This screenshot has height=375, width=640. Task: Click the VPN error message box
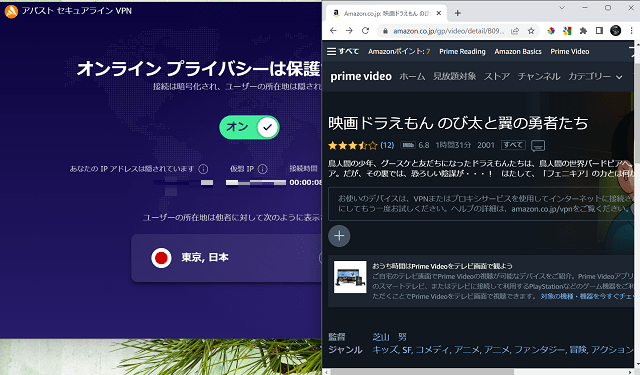481,204
